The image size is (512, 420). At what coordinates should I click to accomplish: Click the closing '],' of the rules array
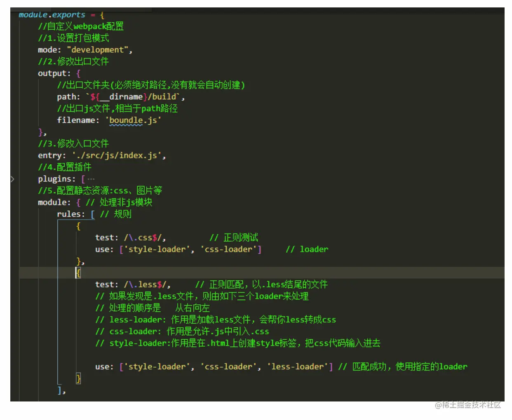coord(61,390)
